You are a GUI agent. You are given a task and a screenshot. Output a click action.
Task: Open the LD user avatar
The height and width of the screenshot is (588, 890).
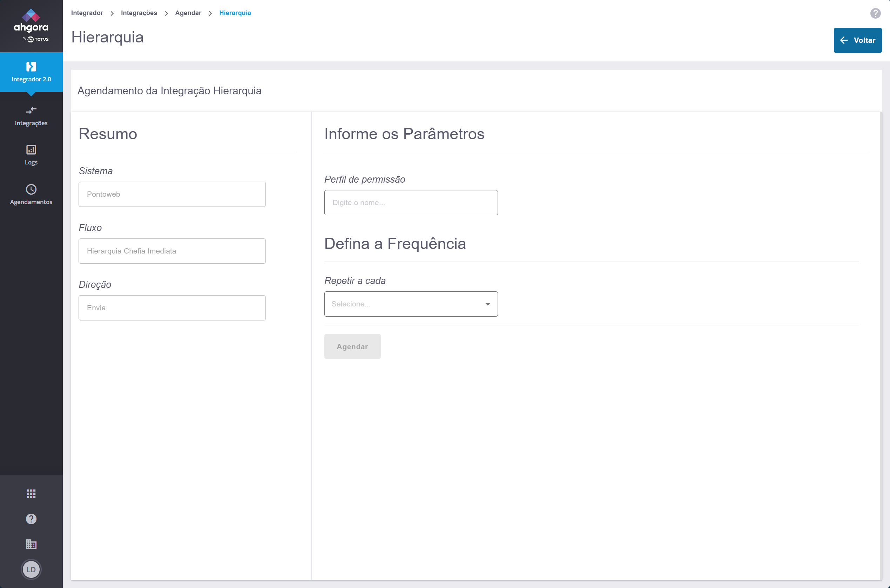click(x=31, y=569)
